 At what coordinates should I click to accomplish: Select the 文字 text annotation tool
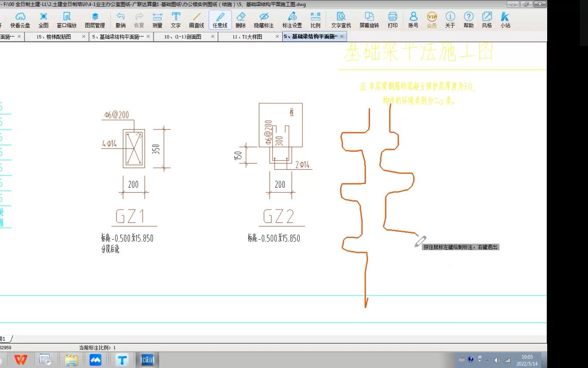tap(176, 20)
